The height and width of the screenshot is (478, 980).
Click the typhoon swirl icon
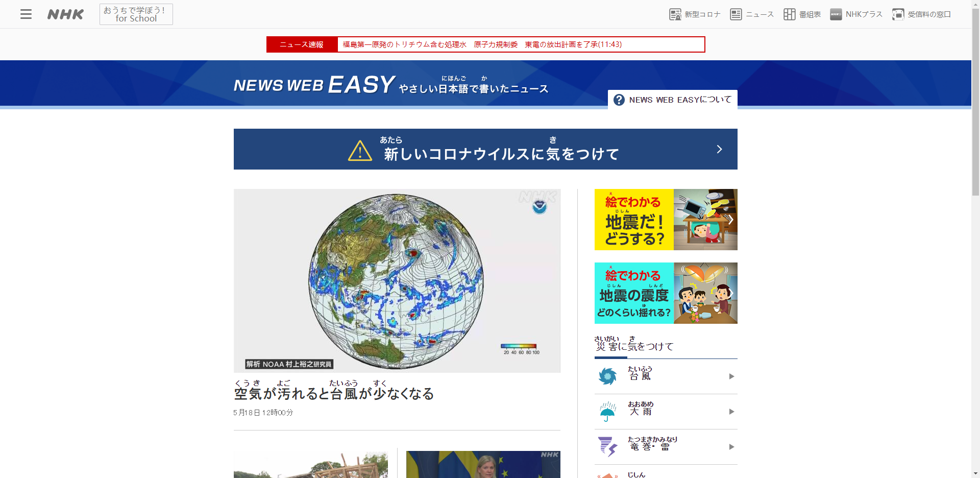[x=607, y=376]
